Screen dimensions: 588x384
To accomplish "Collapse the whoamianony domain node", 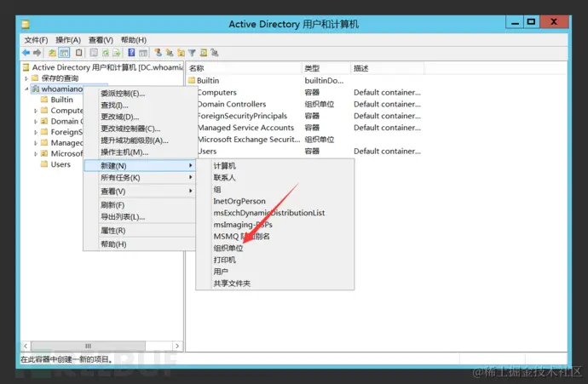I will coord(26,89).
